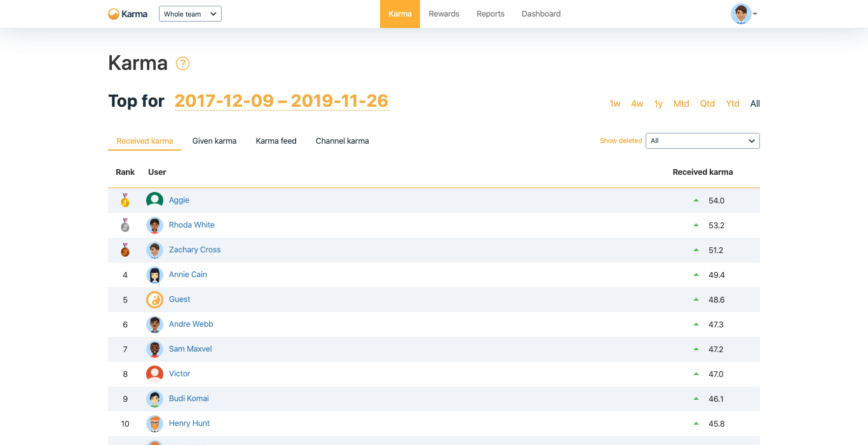Select the Qtd time range
Screen dimensions: 868x445
pos(708,104)
